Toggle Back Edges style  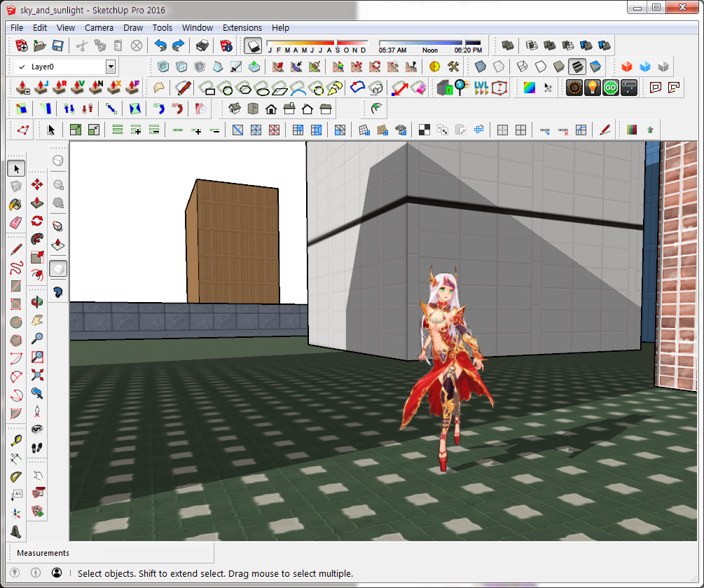tap(499, 67)
